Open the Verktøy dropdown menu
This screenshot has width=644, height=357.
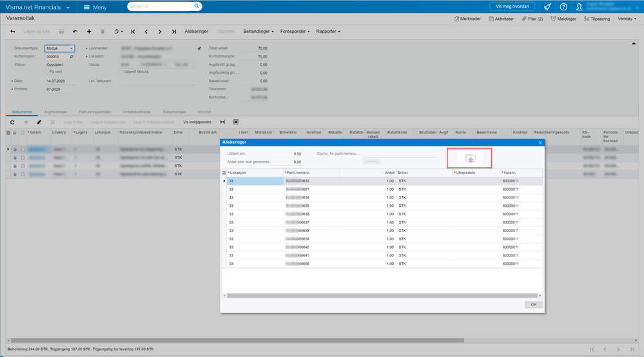point(627,19)
